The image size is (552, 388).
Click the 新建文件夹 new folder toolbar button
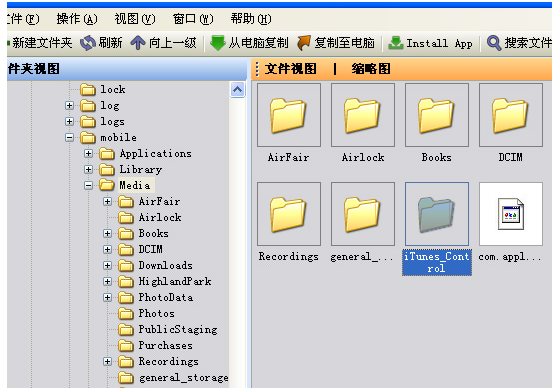39,43
